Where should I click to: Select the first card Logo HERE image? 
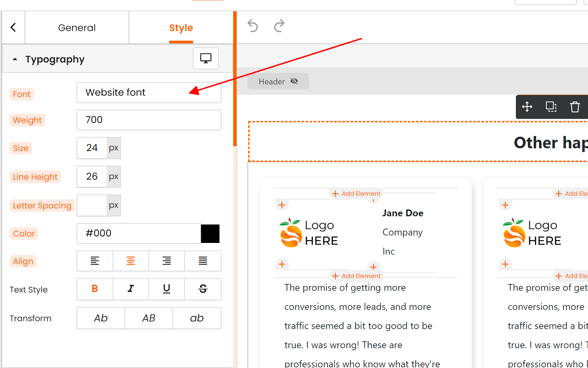click(309, 233)
